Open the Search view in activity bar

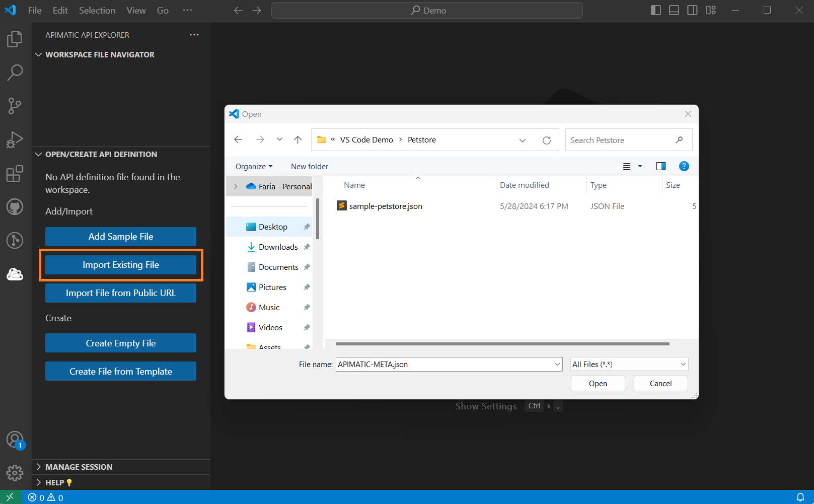[x=15, y=73]
